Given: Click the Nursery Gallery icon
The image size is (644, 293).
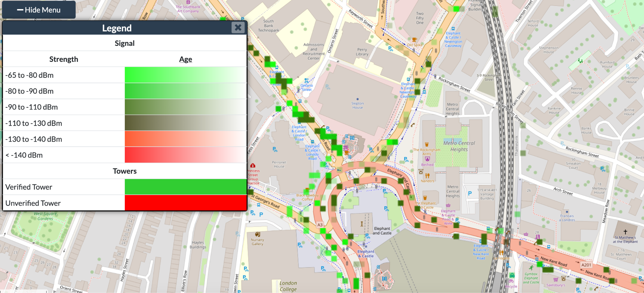Looking at the screenshot, I should (257, 234).
